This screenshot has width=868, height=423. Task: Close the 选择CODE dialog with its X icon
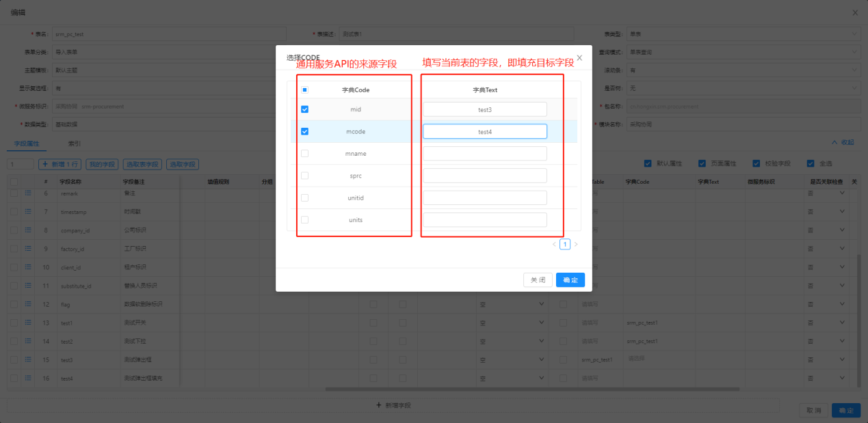579,58
